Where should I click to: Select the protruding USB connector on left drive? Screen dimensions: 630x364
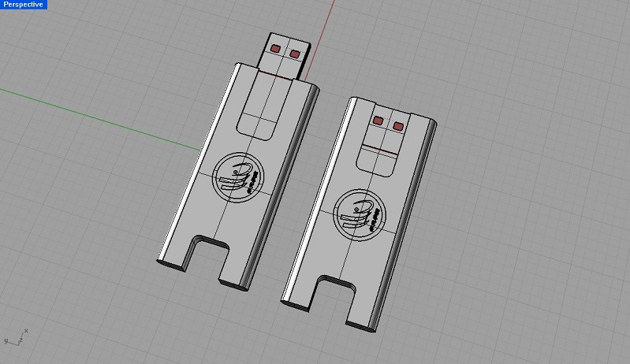click(282, 54)
